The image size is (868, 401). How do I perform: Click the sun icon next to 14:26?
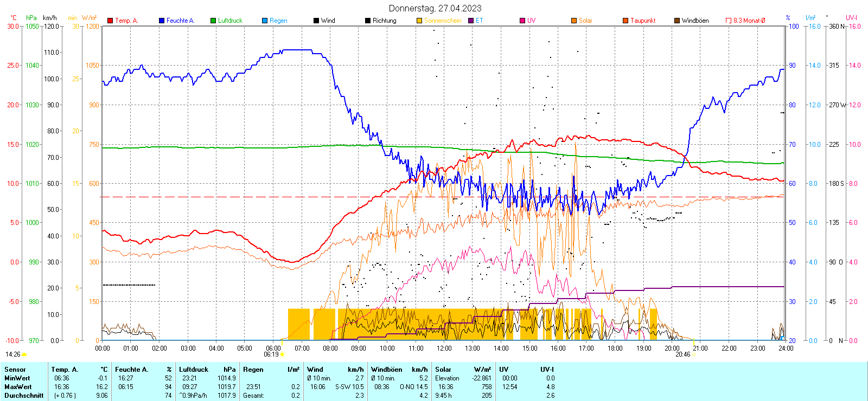(x=24, y=354)
